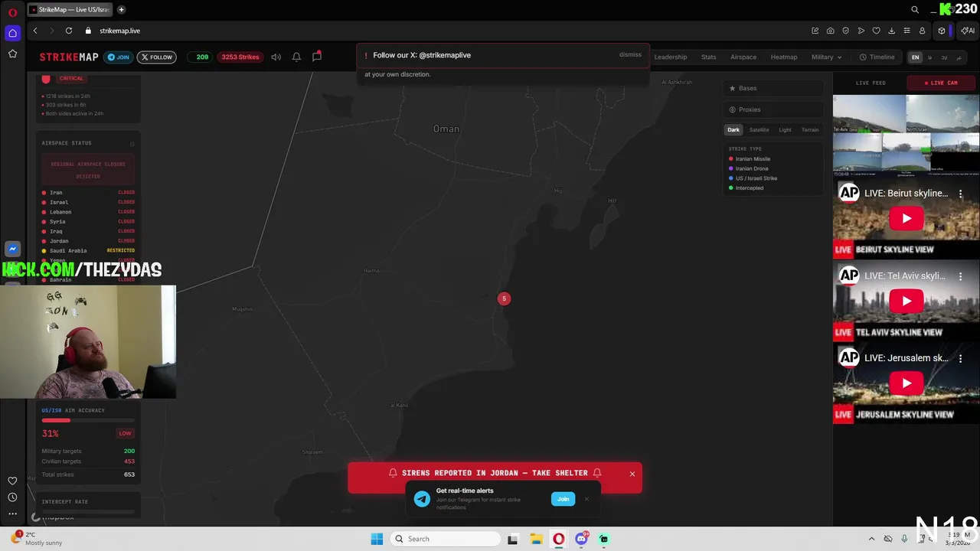Click the Iran airspace status row
This screenshot has width=980, height=551.
pyautogui.click(x=88, y=192)
